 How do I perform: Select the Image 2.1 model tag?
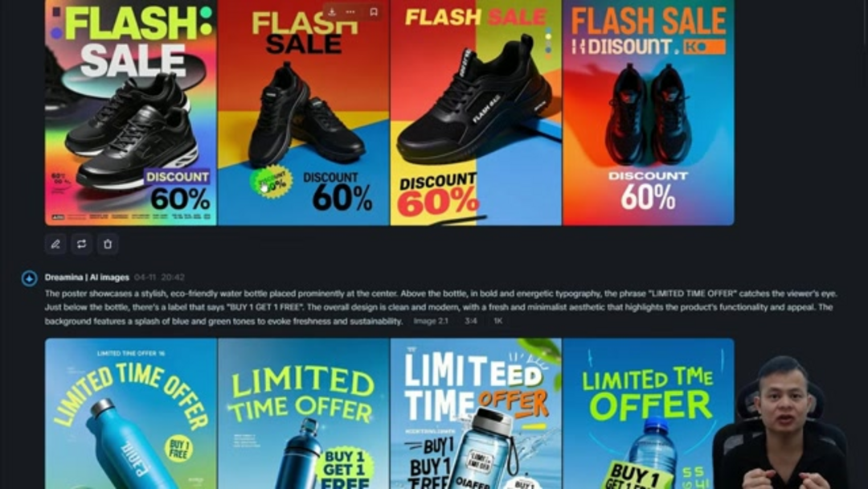(x=431, y=321)
